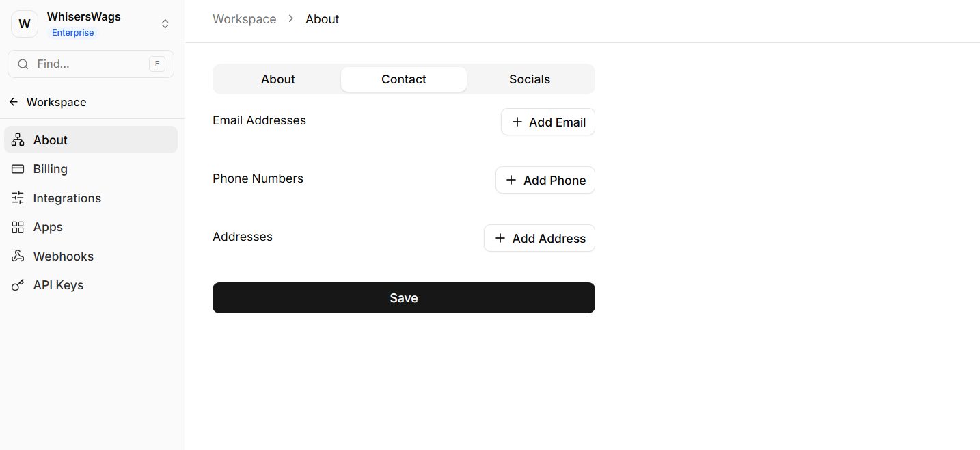Click the API Keys key icon
Screen dimensions: 980x450
coord(18,285)
